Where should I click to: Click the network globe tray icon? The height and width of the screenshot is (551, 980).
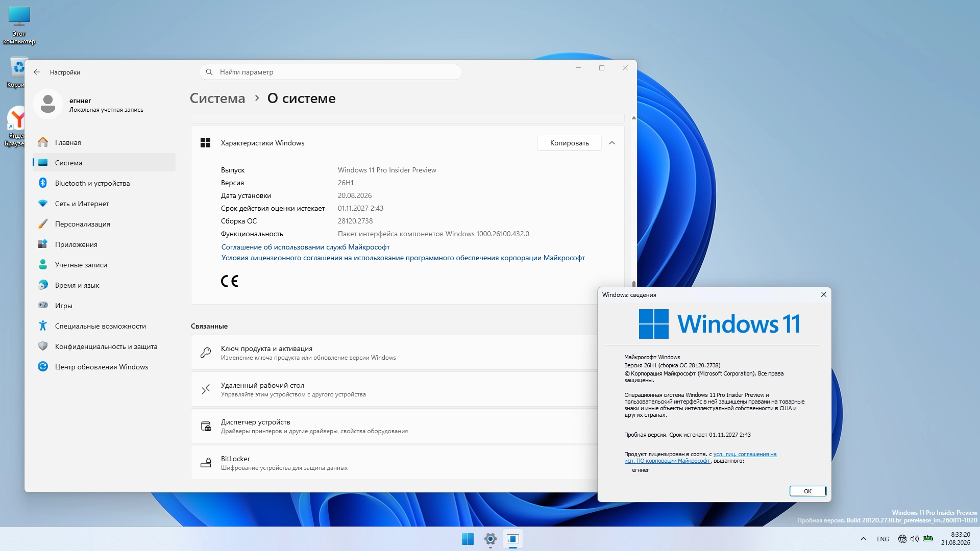click(902, 539)
